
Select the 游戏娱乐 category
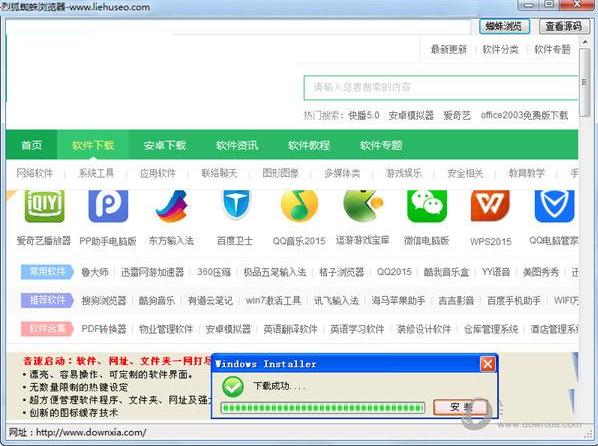coord(403,173)
